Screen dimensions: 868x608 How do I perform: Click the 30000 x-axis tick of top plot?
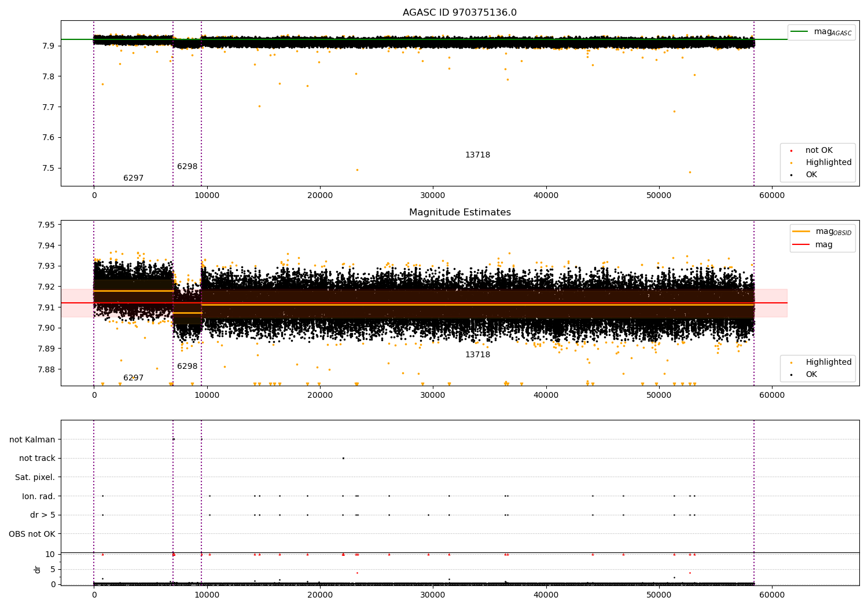point(433,195)
